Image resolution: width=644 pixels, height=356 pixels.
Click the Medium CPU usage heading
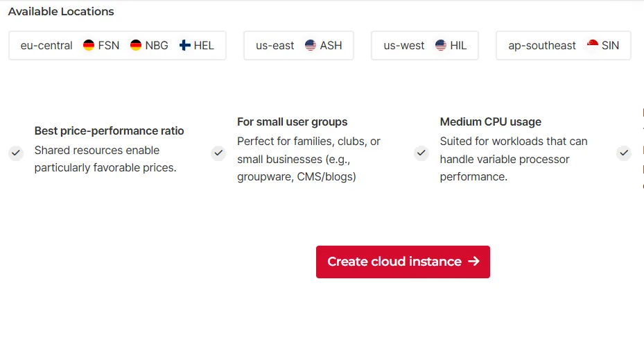click(x=490, y=122)
